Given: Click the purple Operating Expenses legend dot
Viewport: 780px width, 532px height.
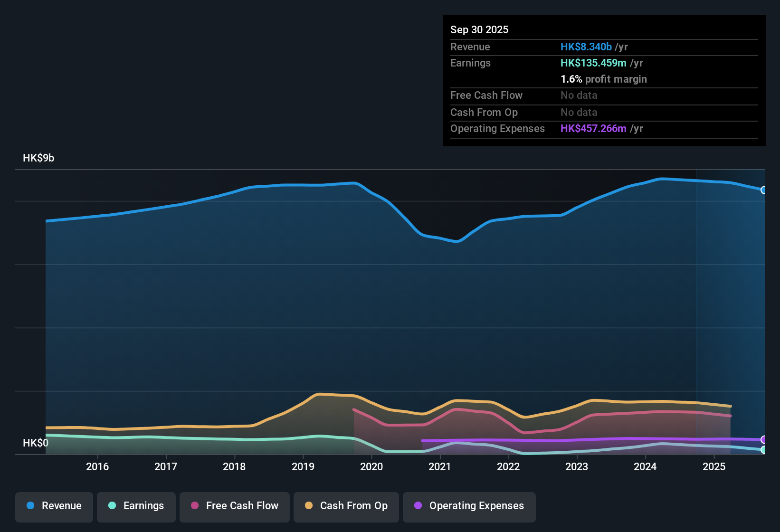Looking at the screenshot, I should click(x=418, y=506).
